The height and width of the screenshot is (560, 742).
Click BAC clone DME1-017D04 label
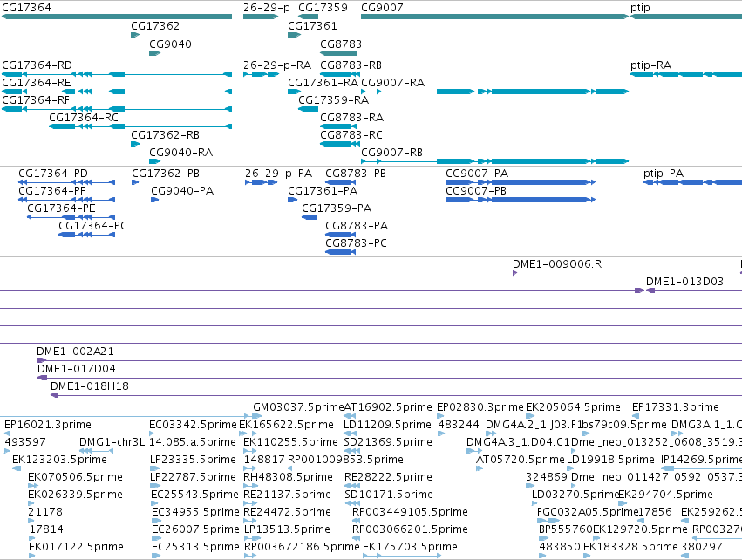click(x=76, y=369)
